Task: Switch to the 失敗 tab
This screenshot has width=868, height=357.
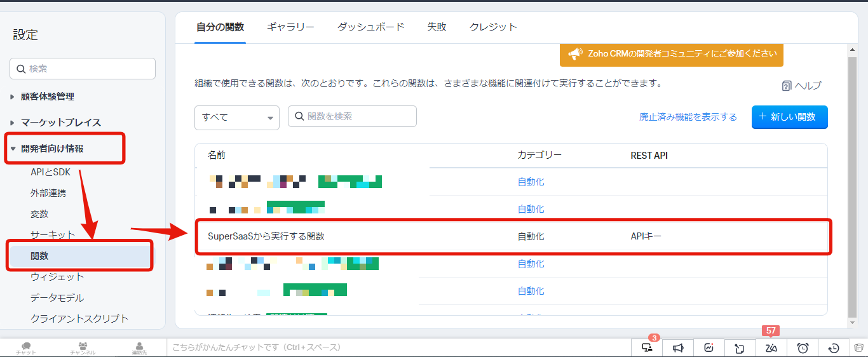Action: point(437,27)
